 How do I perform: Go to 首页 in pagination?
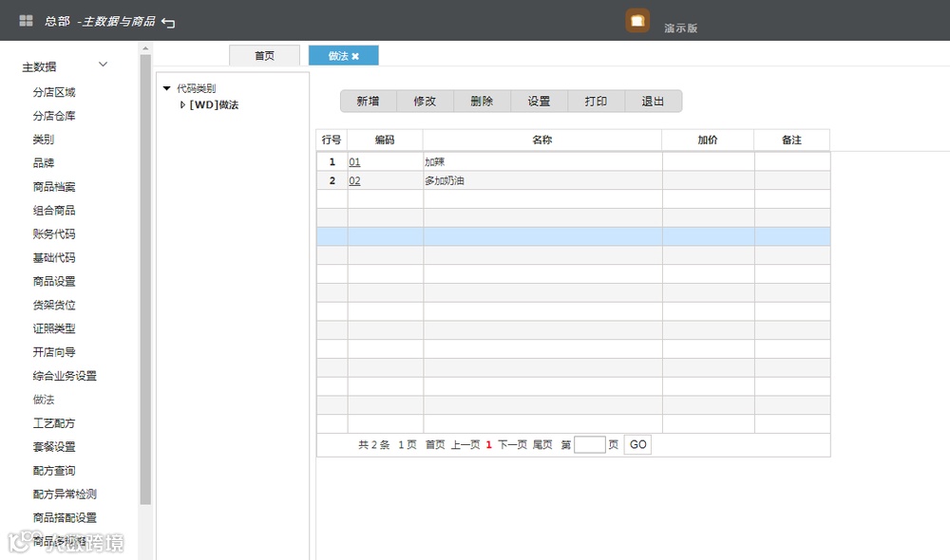pyautogui.click(x=435, y=445)
